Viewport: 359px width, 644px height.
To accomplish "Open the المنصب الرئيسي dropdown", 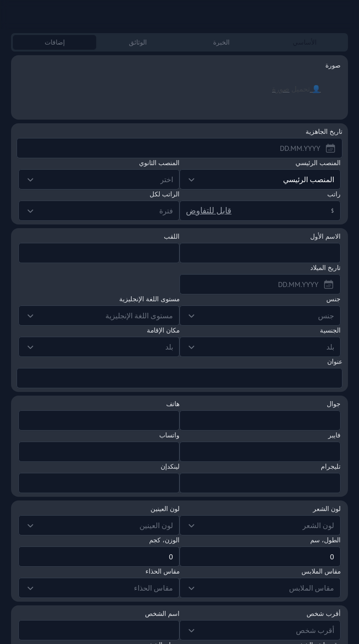I will pos(260,179).
